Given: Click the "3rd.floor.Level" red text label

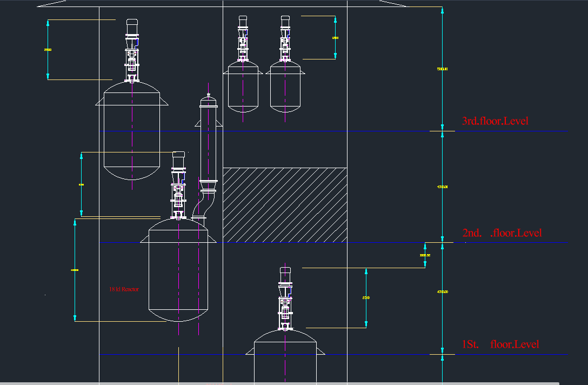Looking at the screenshot, I should pyautogui.click(x=495, y=121).
